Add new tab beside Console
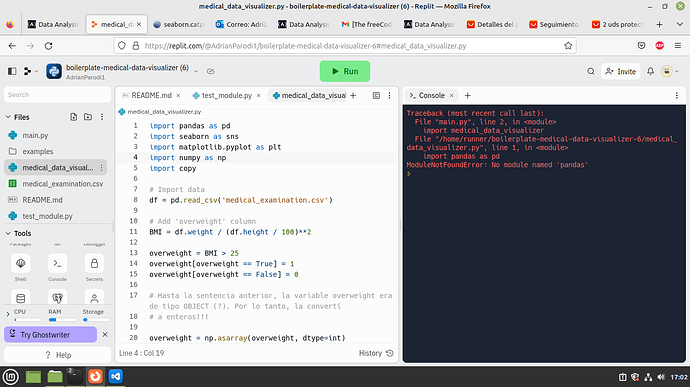The height and width of the screenshot is (387, 690). pos(467,96)
